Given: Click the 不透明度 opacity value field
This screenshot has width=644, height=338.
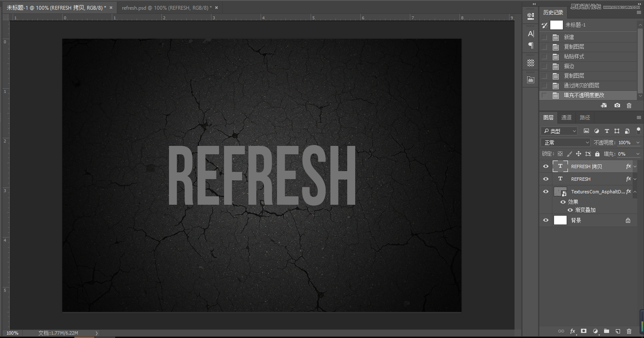Looking at the screenshot, I should click(624, 143).
